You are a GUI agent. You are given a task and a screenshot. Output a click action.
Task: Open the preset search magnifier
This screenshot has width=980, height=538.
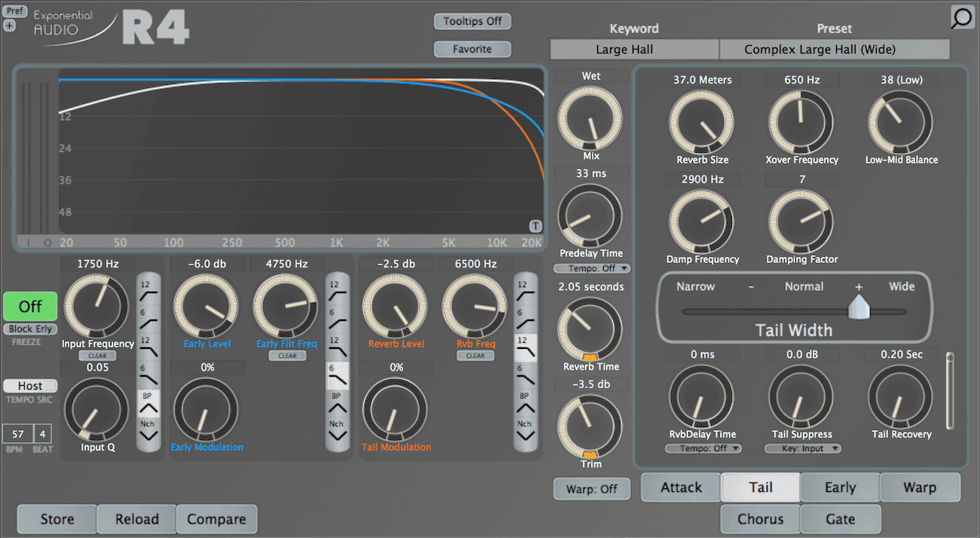click(962, 17)
